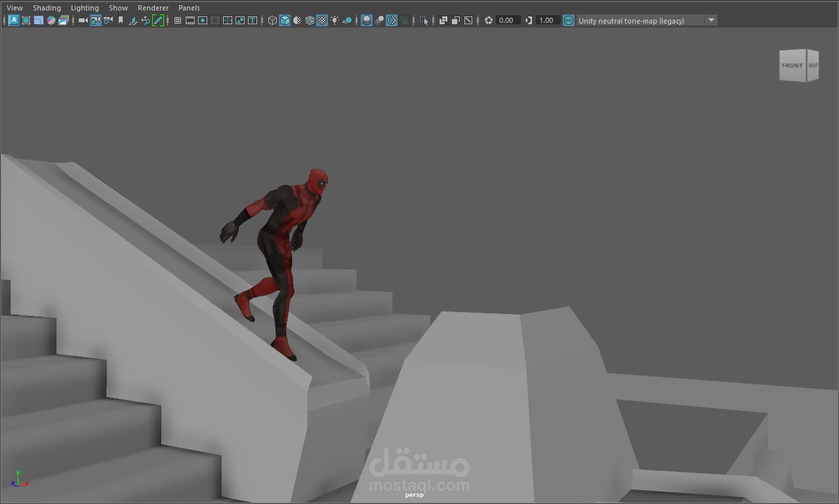Toggle the view transform ON button
Screen dimensions: 839x504
[569, 20]
